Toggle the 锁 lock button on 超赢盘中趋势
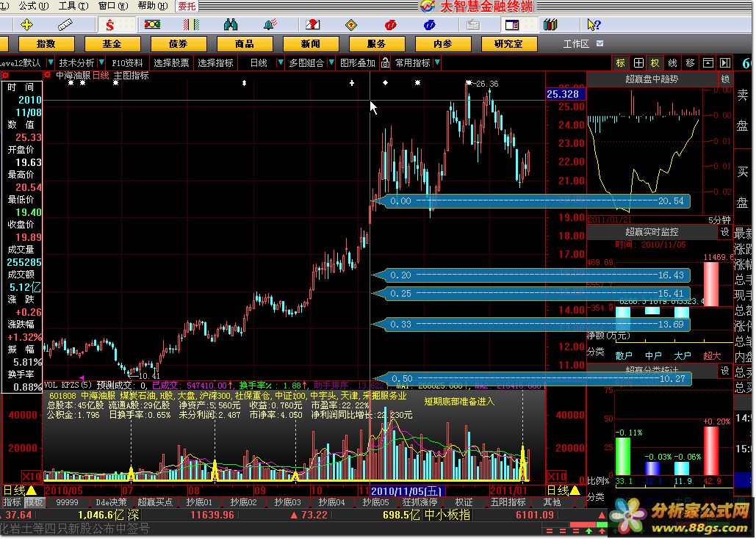 (x=724, y=79)
